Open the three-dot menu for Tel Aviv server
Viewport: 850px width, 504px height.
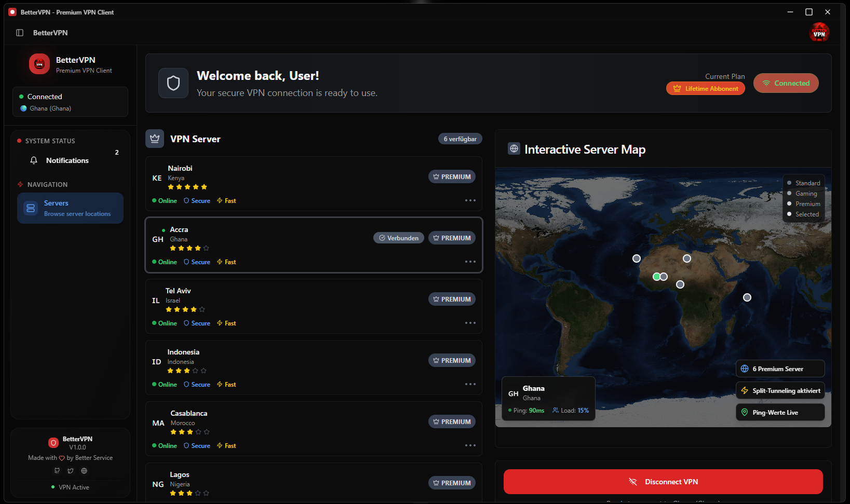click(x=470, y=322)
